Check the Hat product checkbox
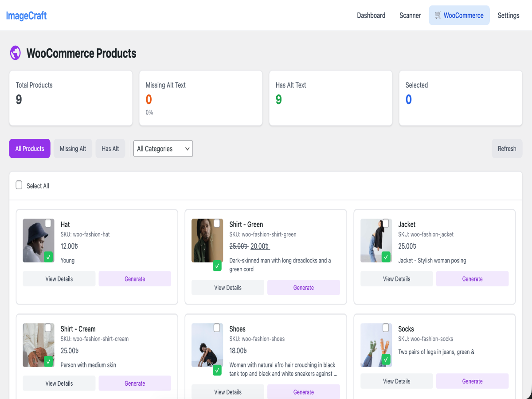The height and width of the screenshot is (399, 532). [x=48, y=223]
